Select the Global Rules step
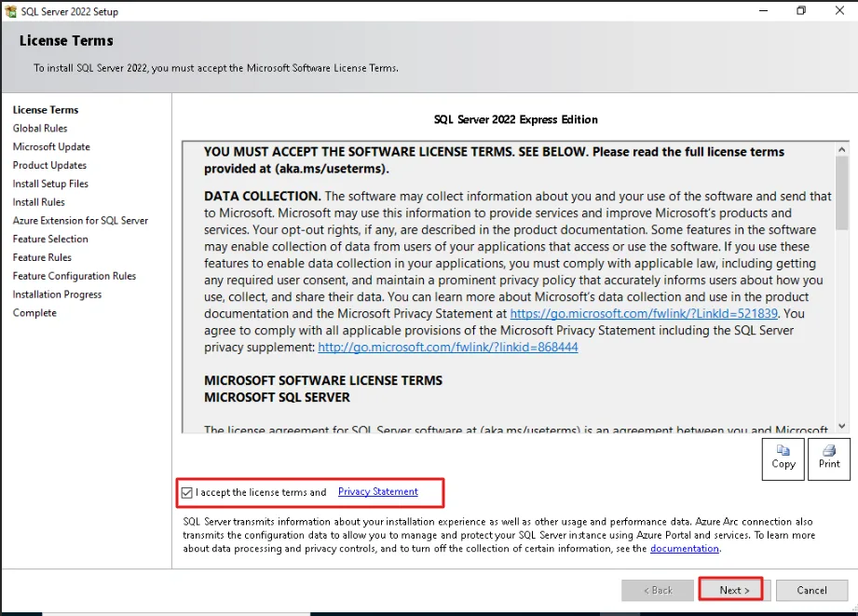858x616 pixels. 40,128
